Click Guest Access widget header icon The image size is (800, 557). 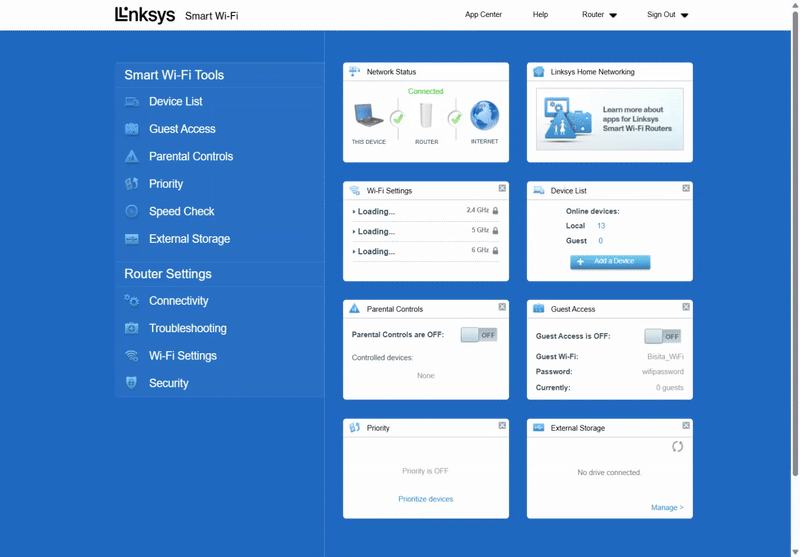[x=539, y=309]
